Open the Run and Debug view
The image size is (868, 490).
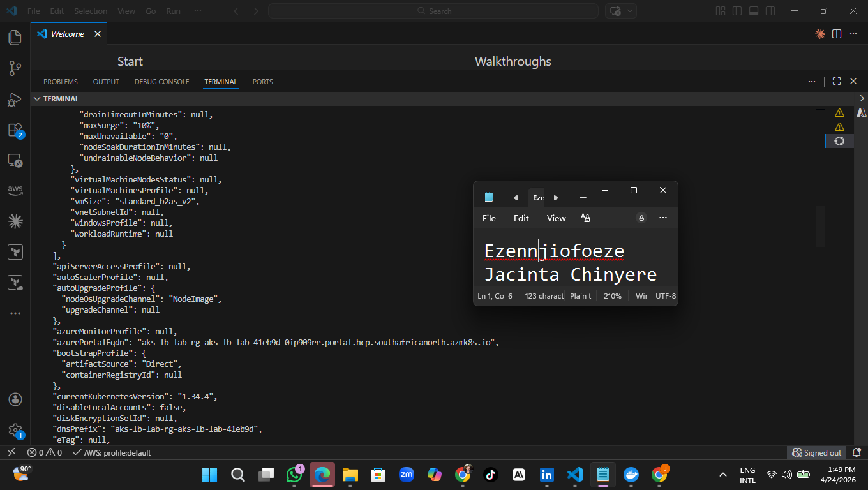(x=15, y=100)
